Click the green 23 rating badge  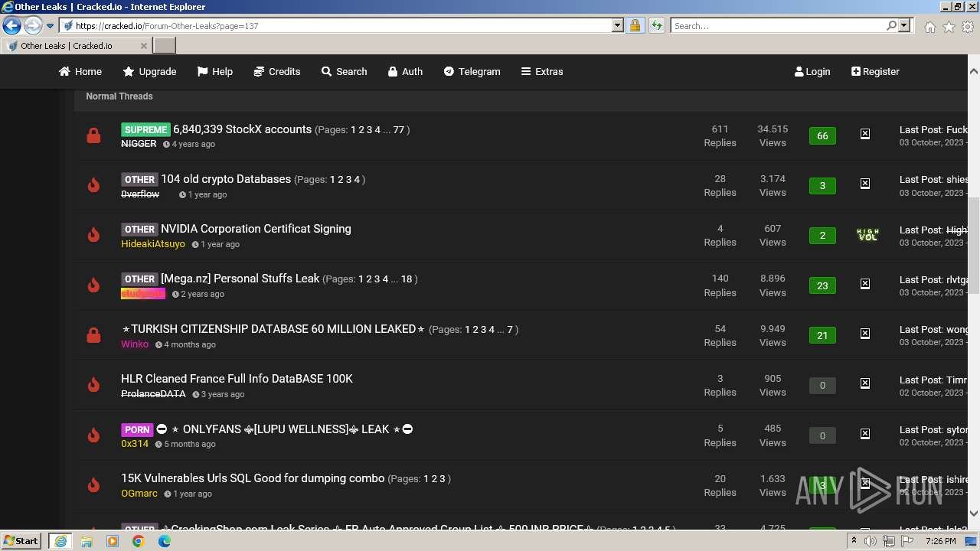coord(822,285)
